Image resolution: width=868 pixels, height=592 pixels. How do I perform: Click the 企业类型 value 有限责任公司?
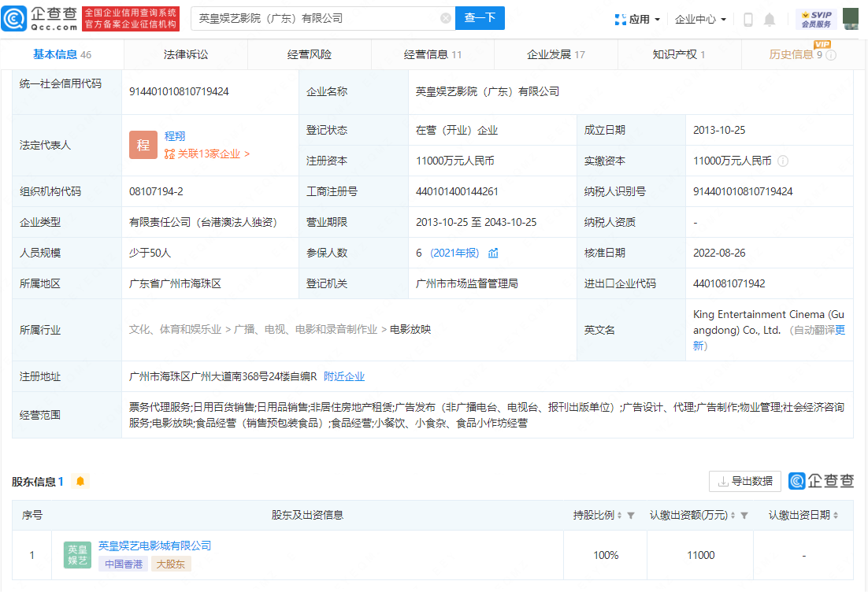pos(203,223)
